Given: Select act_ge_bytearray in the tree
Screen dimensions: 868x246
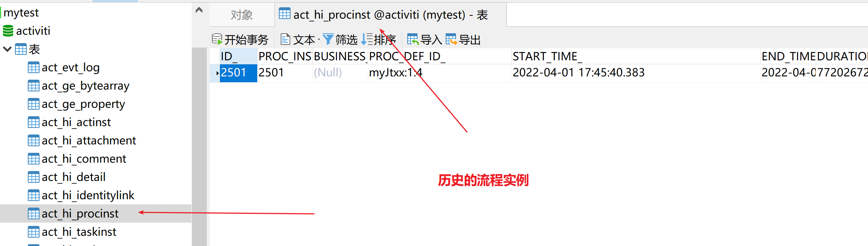Looking at the screenshot, I should click(x=86, y=86).
